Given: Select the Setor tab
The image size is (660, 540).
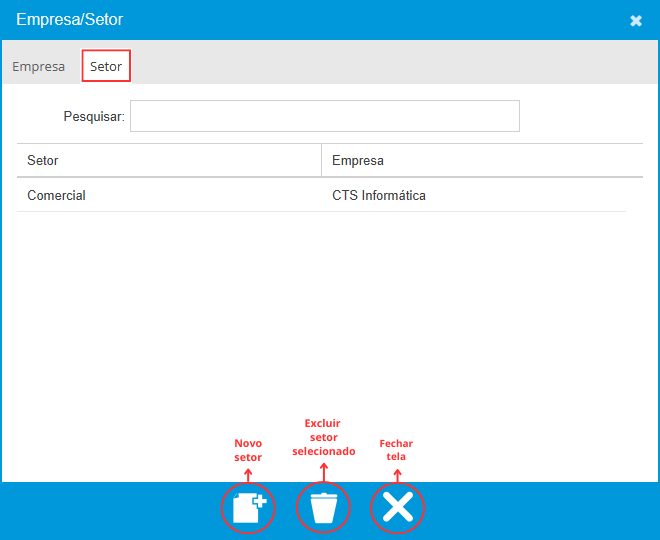Looking at the screenshot, I should pyautogui.click(x=106, y=67).
